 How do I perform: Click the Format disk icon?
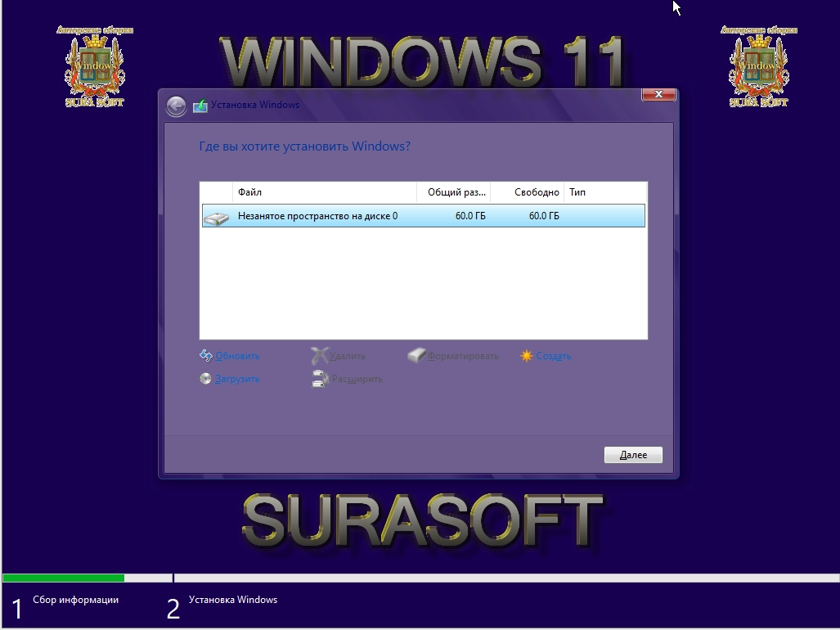[x=416, y=355]
